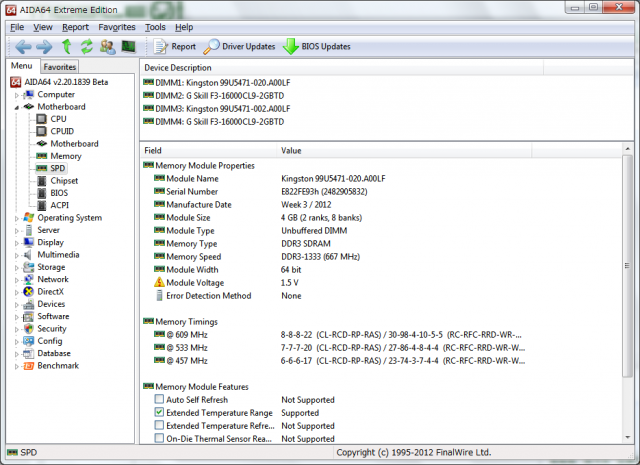The image size is (640, 465).
Task: Expand the Server node arrow
Action: (x=17, y=231)
